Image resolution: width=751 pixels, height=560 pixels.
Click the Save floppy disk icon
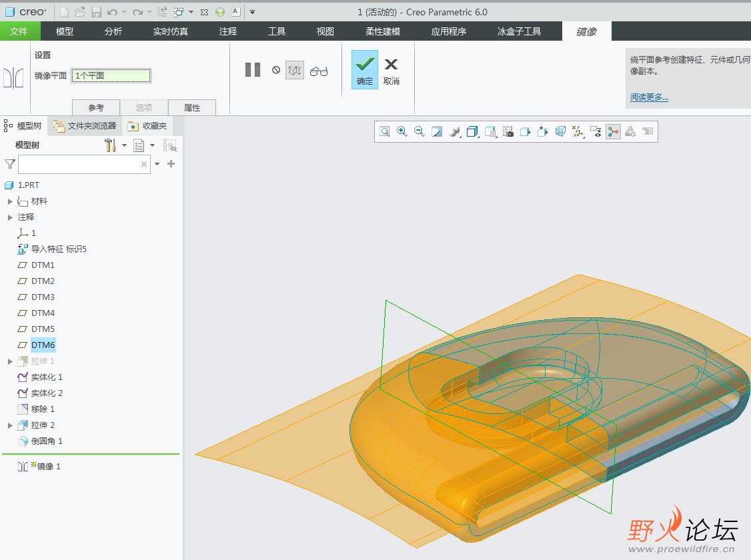[x=96, y=12]
